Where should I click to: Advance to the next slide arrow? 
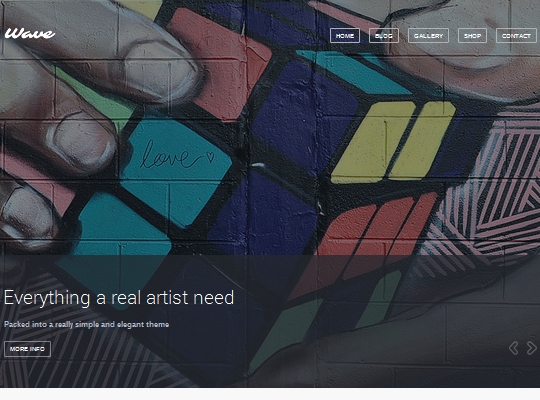(532, 348)
